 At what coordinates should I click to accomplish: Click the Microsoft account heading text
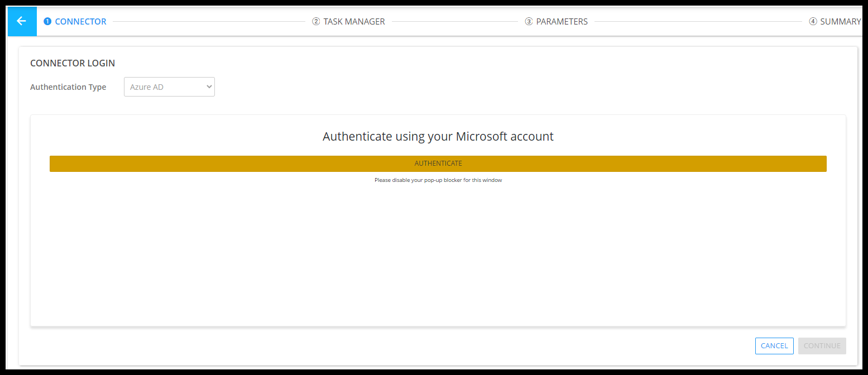pos(438,136)
